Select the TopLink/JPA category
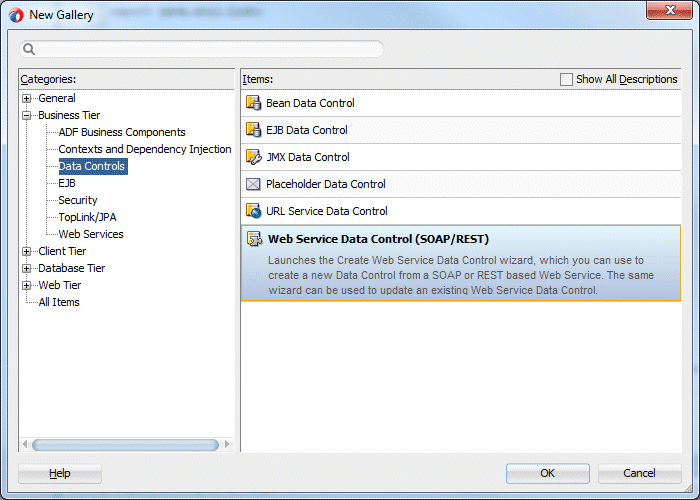This screenshot has width=700, height=500. click(x=88, y=217)
